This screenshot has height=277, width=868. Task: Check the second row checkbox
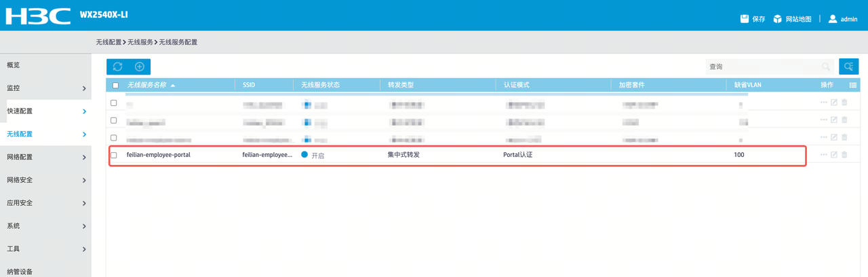(x=114, y=120)
